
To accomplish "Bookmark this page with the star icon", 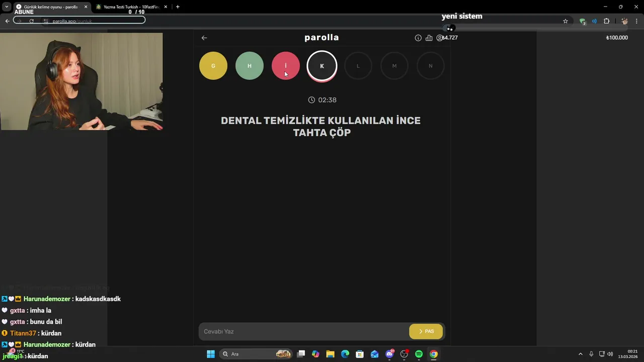I will [x=566, y=21].
